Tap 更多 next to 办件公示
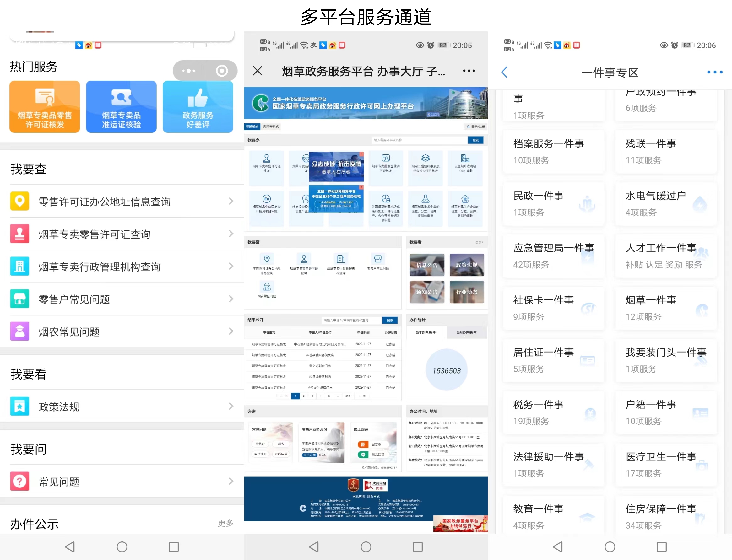The image size is (732, 560). [x=225, y=523]
